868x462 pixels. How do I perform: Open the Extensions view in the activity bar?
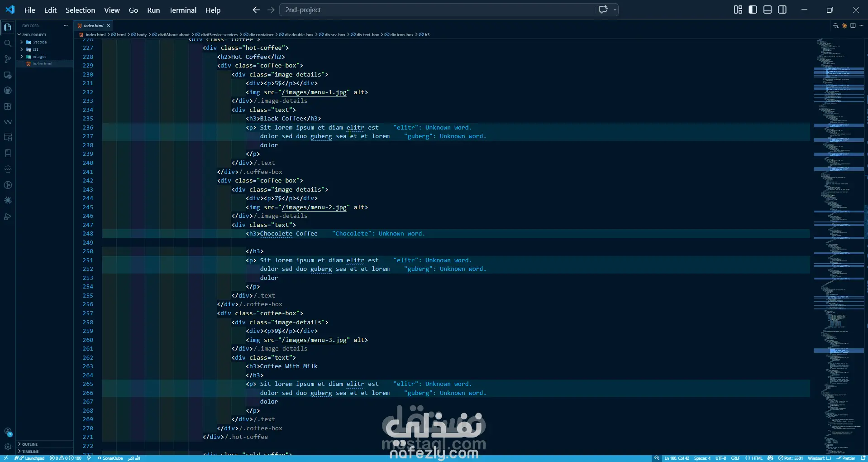[x=8, y=106]
